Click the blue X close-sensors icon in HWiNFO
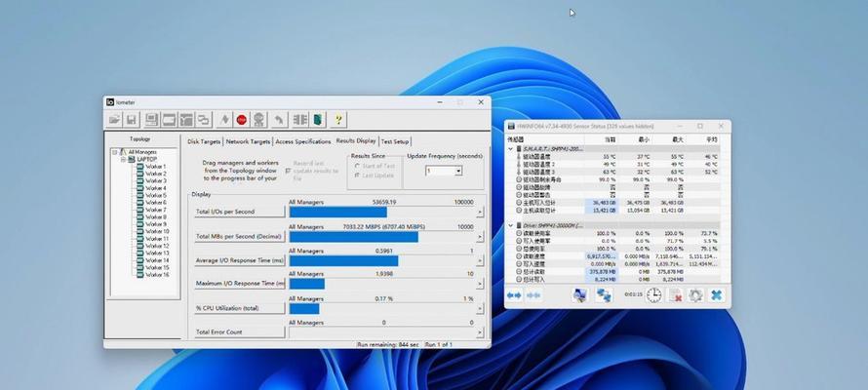The height and width of the screenshot is (390, 868). tap(716, 295)
